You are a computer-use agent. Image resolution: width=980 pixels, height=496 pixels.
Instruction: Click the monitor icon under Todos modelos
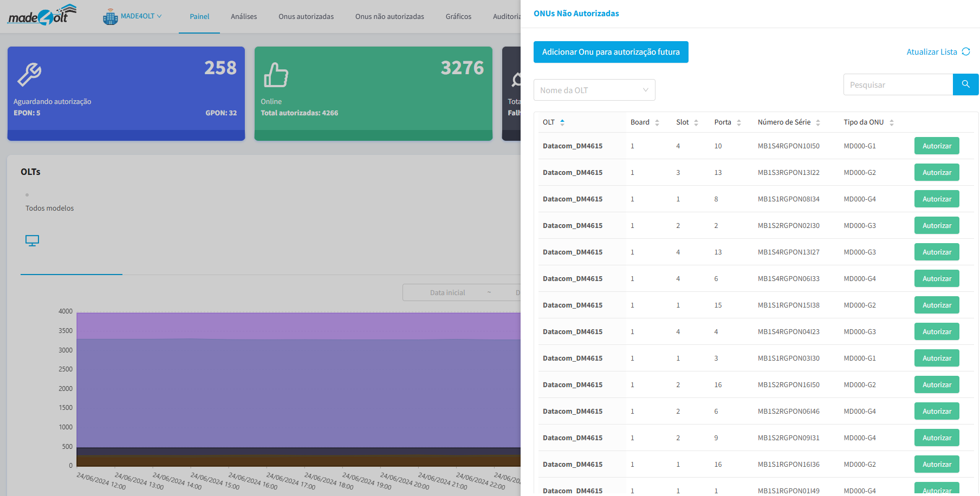pyautogui.click(x=32, y=240)
